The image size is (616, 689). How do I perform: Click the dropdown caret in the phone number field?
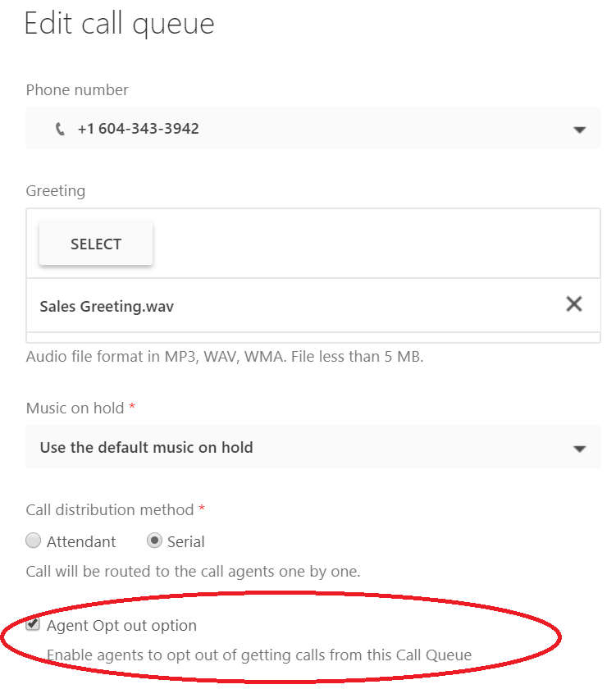[x=581, y=129]
